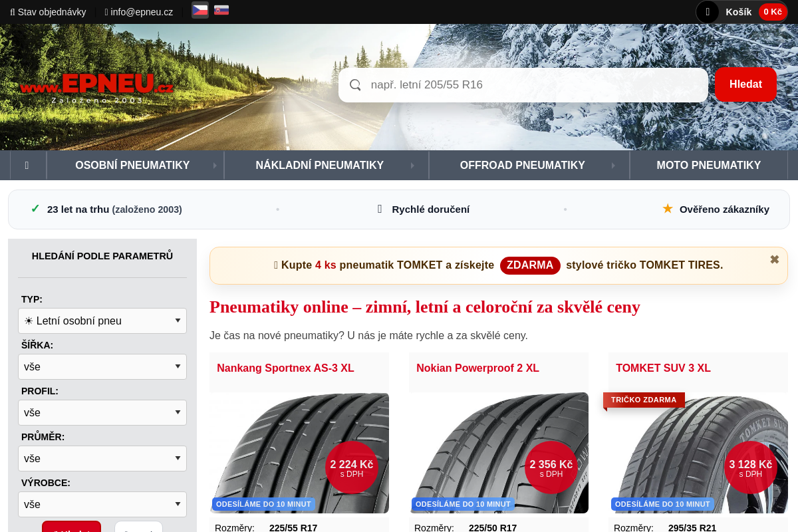The image size is (798, 532).
Task: Open OSOBNÍ PNEUMATIKY menu
Action: (x=135, y=165)
